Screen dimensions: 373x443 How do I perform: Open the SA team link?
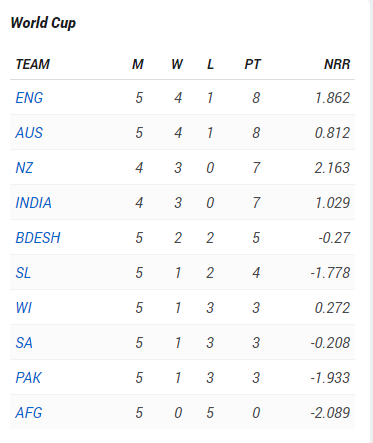point(24,343)
